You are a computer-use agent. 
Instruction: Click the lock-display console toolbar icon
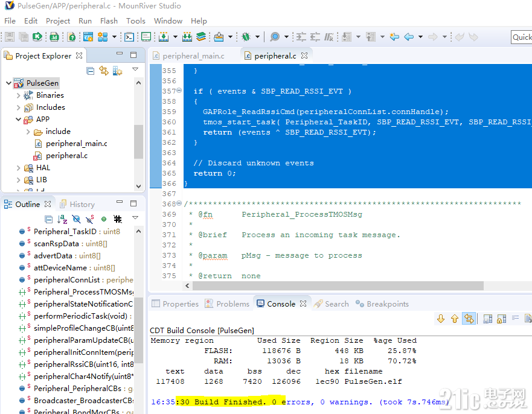pyautogui.click(x=501, y=319)
